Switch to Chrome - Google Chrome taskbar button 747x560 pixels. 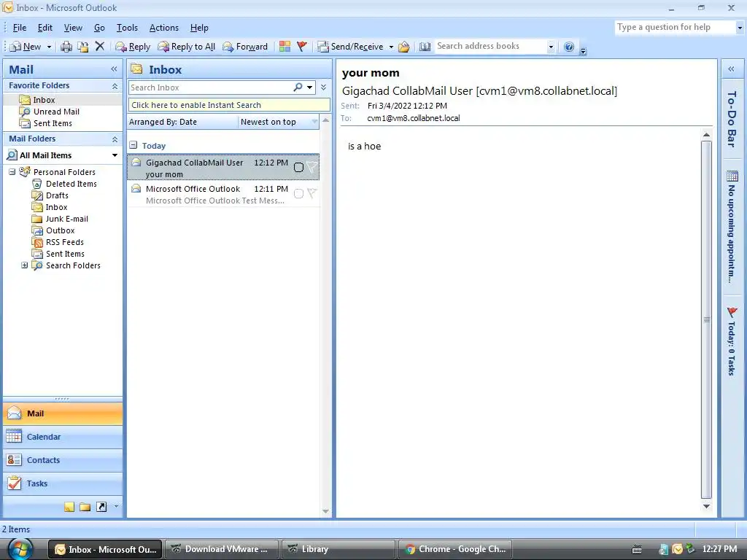(x=455, y=549)
